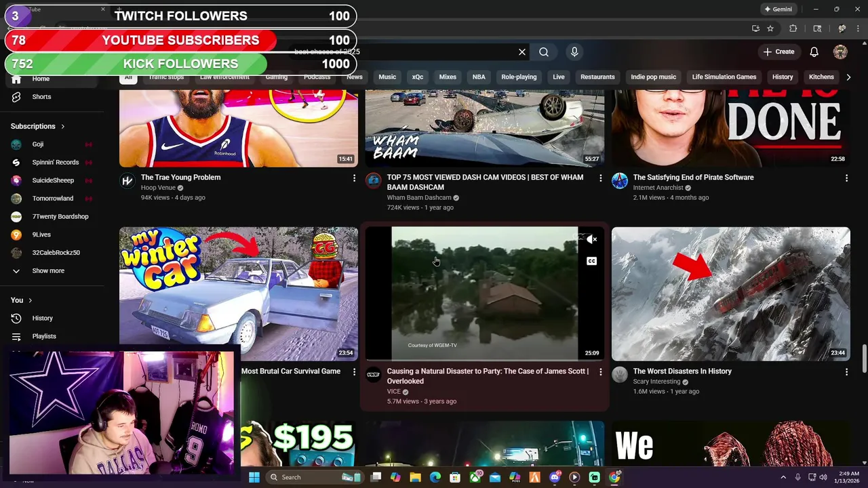This screenshot has height=488, width=868.
Task: Select the Music filter chip
Action: (x=387, y=77)
